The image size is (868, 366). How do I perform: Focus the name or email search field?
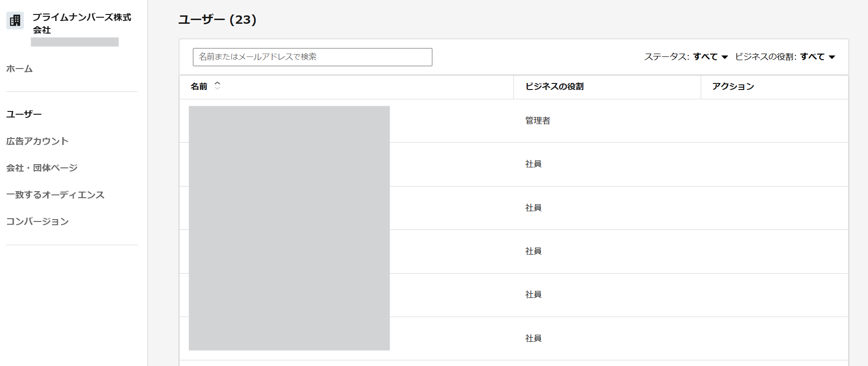[312, 57]
